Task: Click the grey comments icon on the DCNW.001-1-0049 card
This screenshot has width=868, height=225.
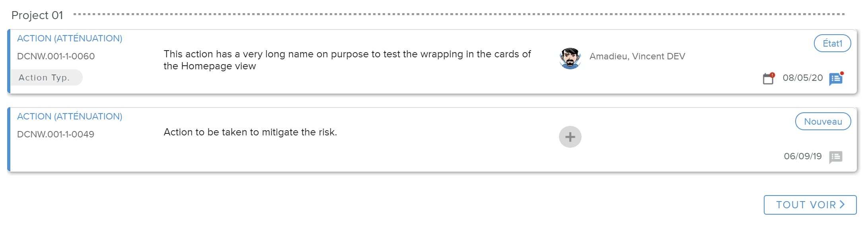Action: click(835, 157)
